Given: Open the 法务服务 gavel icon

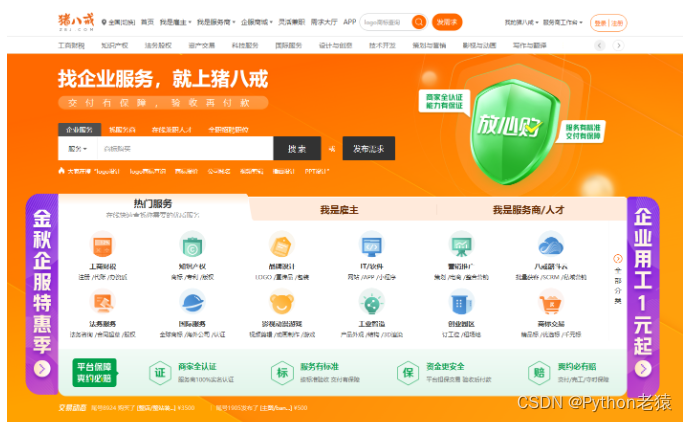Looking at the screenshot, I should point(102,302).
